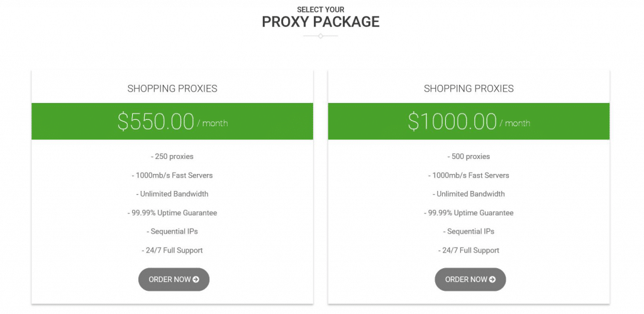Click arrow icon in 250 proxies order button

click(x=196, y=279)
